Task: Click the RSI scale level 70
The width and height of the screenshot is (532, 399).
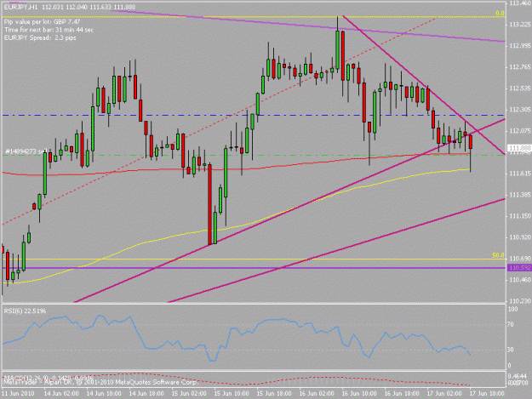Action: coord(512,325)
